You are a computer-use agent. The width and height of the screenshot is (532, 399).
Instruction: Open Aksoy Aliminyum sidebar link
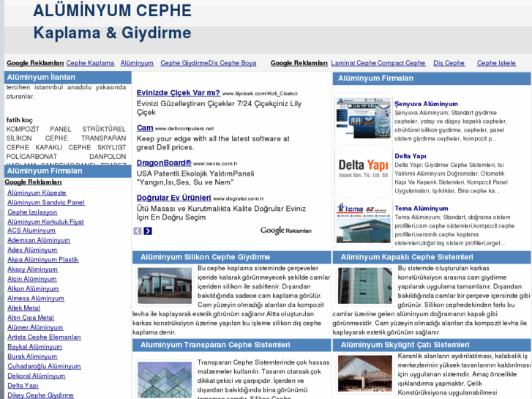click(33, 269)
